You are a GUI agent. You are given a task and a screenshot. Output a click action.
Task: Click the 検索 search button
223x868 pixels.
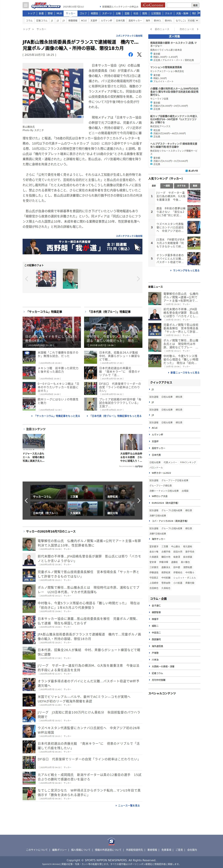[x=195, y=5]
